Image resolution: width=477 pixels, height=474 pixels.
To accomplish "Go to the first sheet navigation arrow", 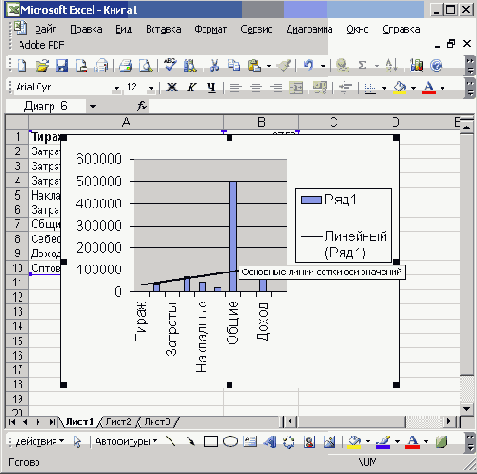I will (x=12, y=422).
